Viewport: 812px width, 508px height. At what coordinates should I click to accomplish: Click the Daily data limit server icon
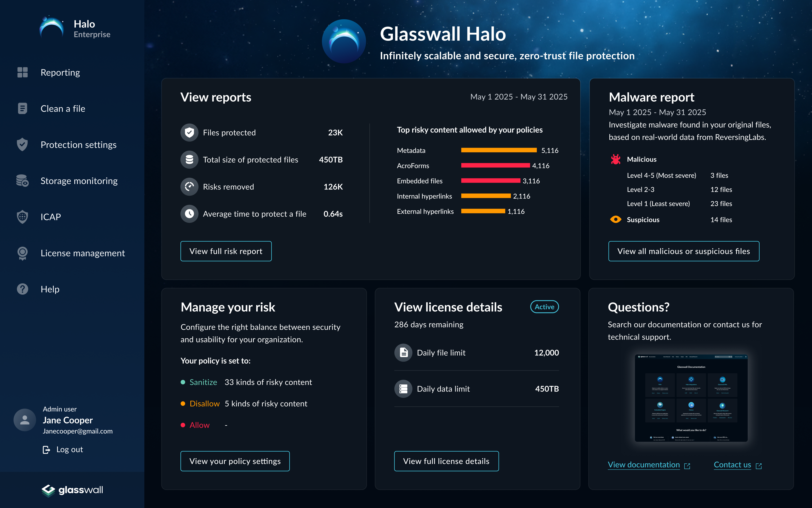[403, 389]
